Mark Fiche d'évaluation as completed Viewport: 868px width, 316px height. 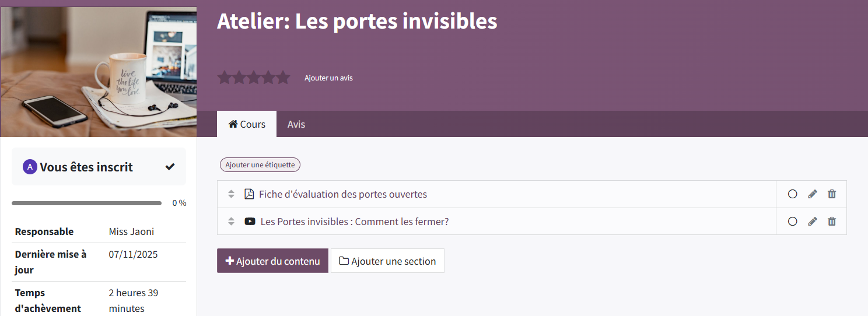click(x=792, y=194)
